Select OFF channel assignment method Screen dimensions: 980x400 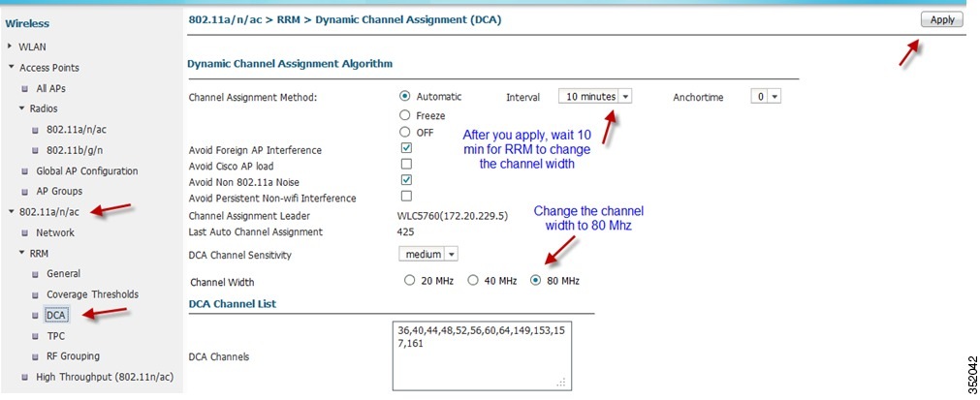pos(404,133)
